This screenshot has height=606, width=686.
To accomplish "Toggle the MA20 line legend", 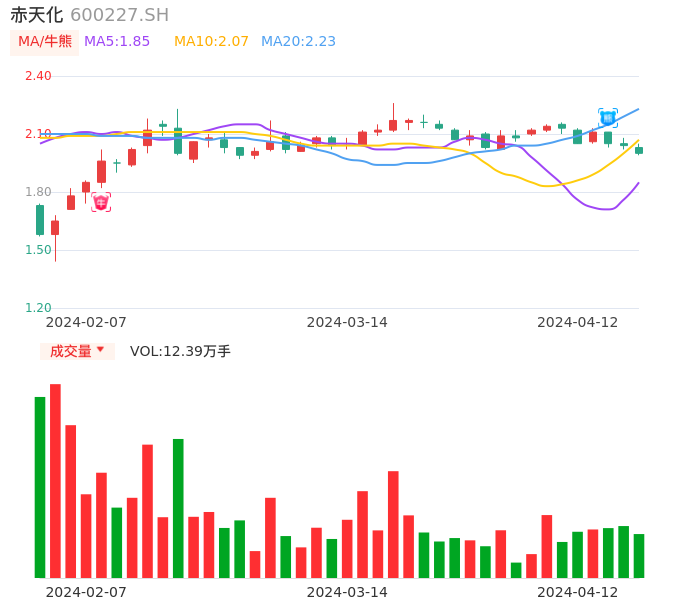I will point(298,42).
